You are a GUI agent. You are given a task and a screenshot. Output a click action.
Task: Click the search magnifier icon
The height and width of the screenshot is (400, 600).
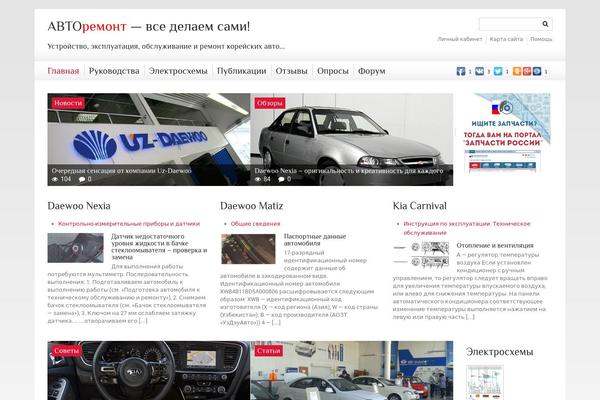click(545, 24)
